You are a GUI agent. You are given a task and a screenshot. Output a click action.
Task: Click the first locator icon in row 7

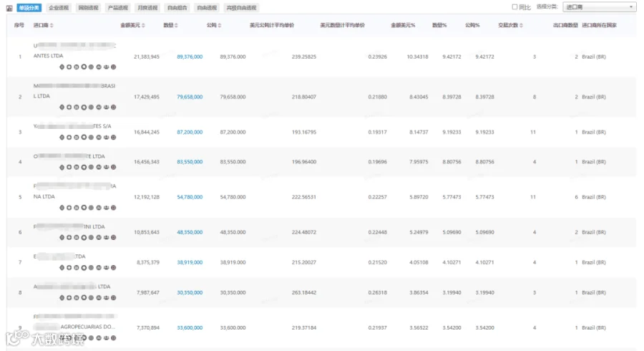[62, 268]
